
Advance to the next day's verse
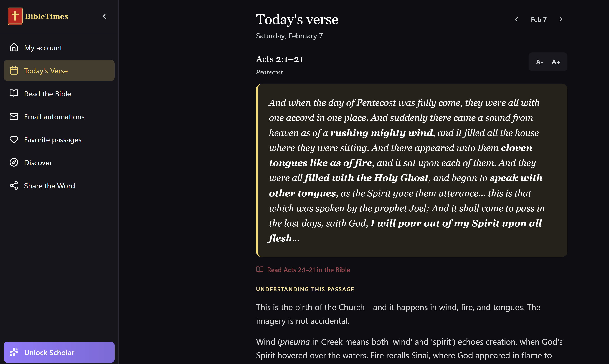pyautogui.click(x=561, y=19)
